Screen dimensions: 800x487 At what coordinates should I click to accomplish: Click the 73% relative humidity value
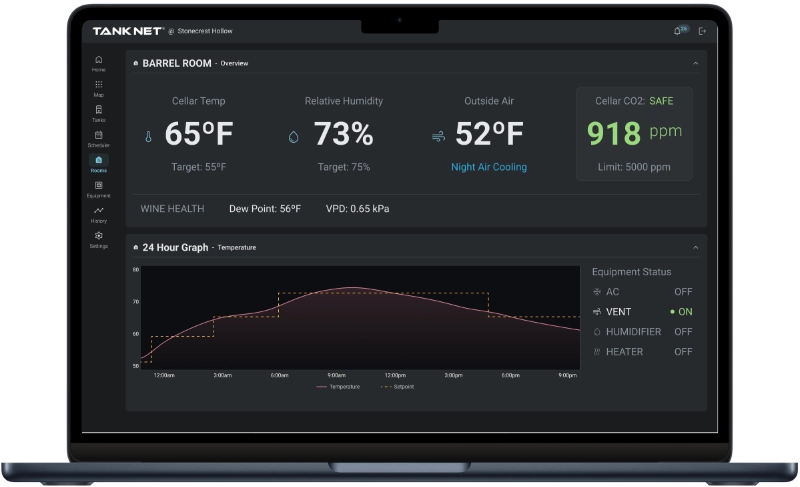pos(343,134)
